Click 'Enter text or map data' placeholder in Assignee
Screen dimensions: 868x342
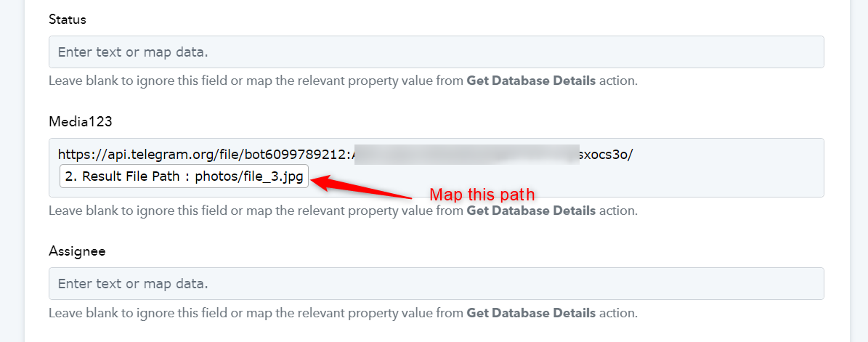[133, 285]
